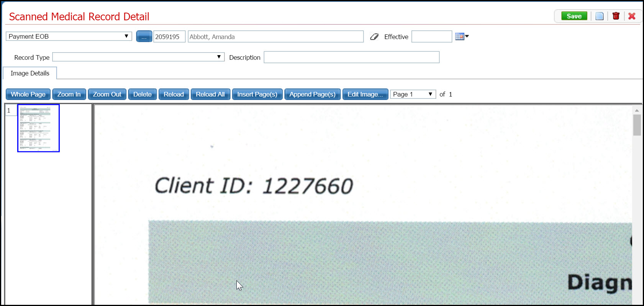Click the new document icon
Screen dimensions: 644x306
[x=600, y=16]
